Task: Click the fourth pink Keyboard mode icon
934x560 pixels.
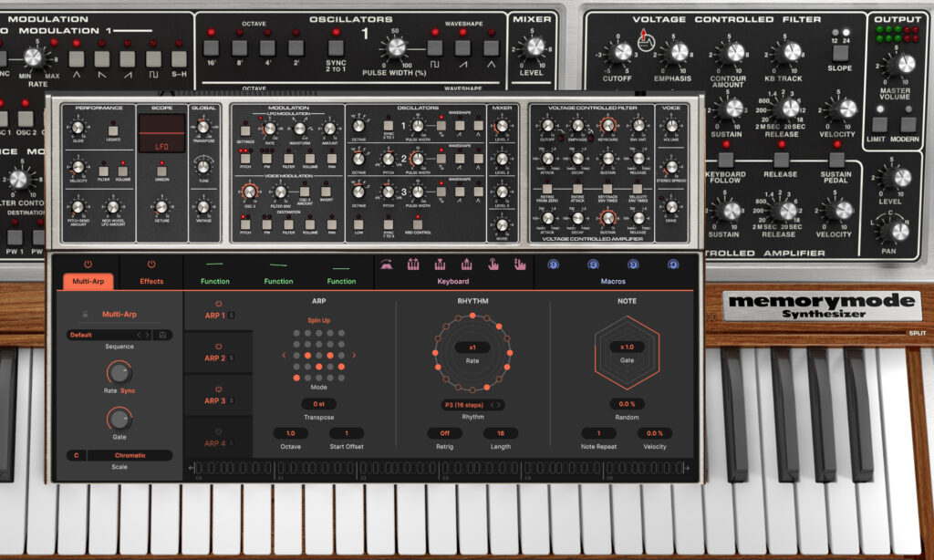Action: (x=466, y=264)
